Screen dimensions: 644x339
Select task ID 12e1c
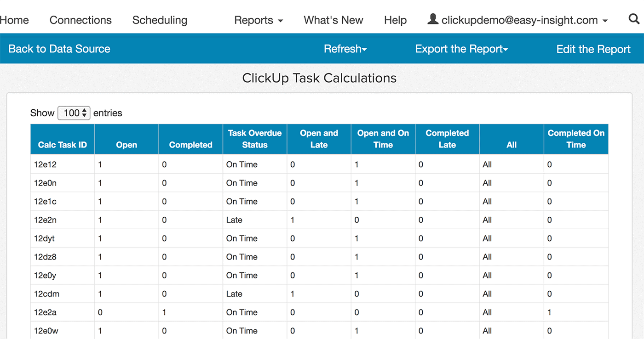coord(45,201)
